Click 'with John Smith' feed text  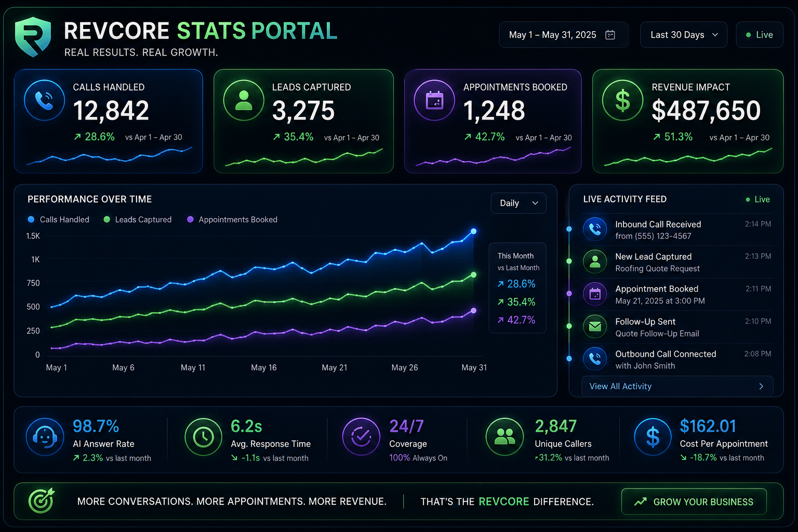tap(645, 366)
